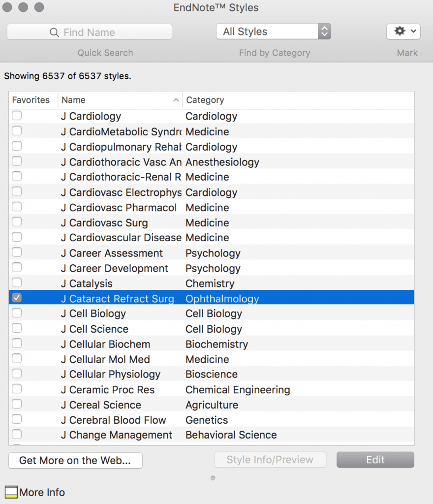433x504 pixels.
Task: Focus the Find Name search field
Action: [x=90, y=32]
